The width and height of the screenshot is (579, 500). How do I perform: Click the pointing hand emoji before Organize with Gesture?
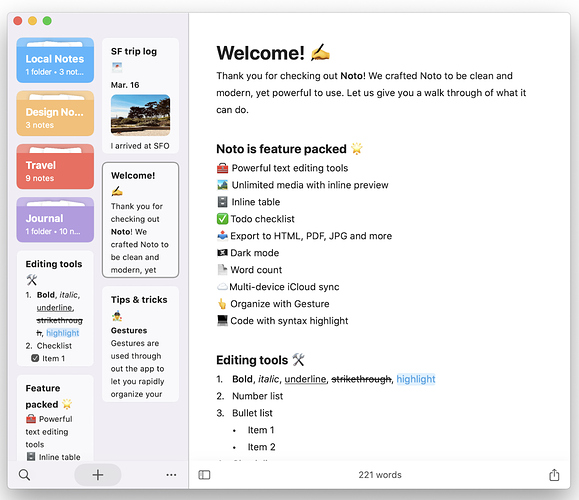click(x=222, y=304)
